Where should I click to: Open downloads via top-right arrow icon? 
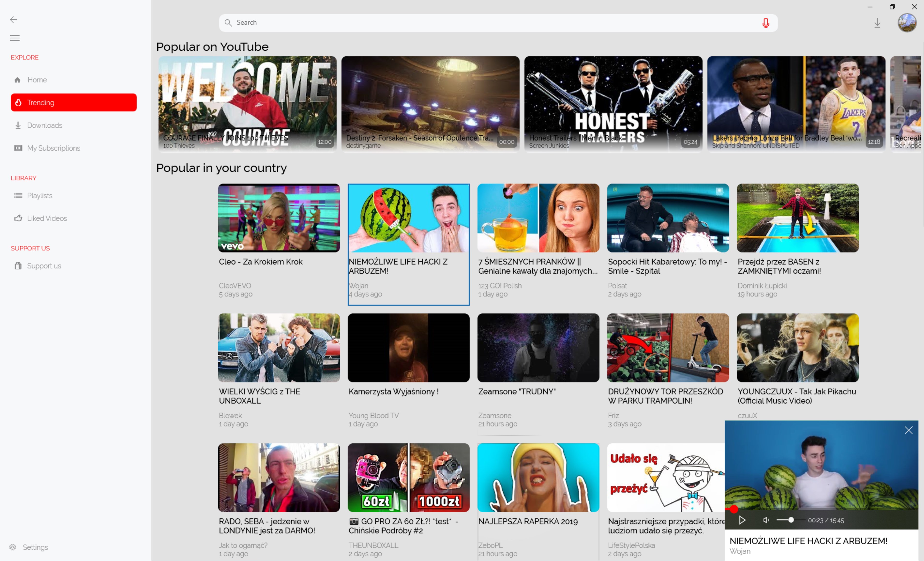coord(877,23)
